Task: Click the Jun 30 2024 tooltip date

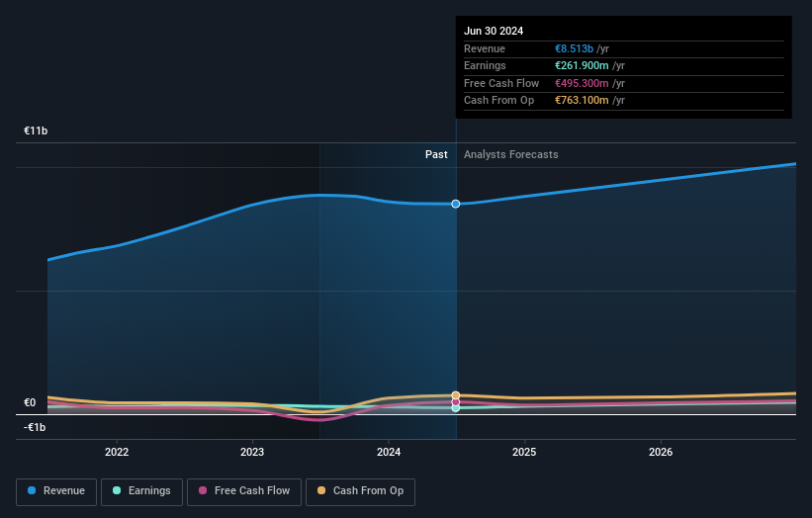Action: pos(494,31)
